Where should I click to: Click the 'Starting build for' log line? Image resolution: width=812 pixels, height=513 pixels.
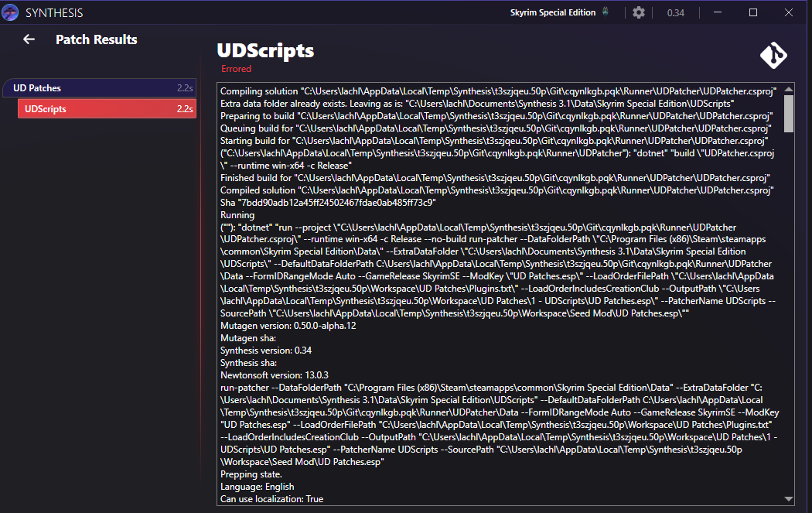494,141
